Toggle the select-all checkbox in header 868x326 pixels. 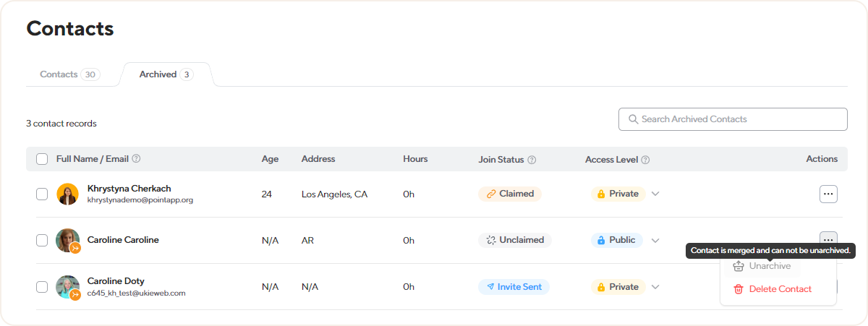(42, 159)
